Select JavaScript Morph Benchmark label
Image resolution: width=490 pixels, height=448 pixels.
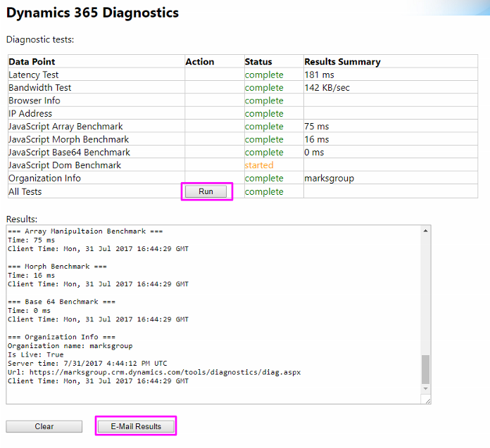(69, 139)
